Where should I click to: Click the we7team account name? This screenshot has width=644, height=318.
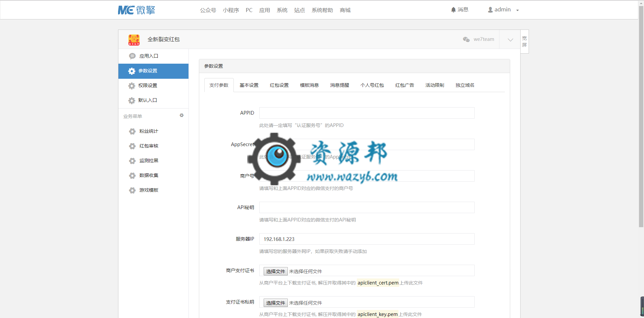[x=484, y=39]
